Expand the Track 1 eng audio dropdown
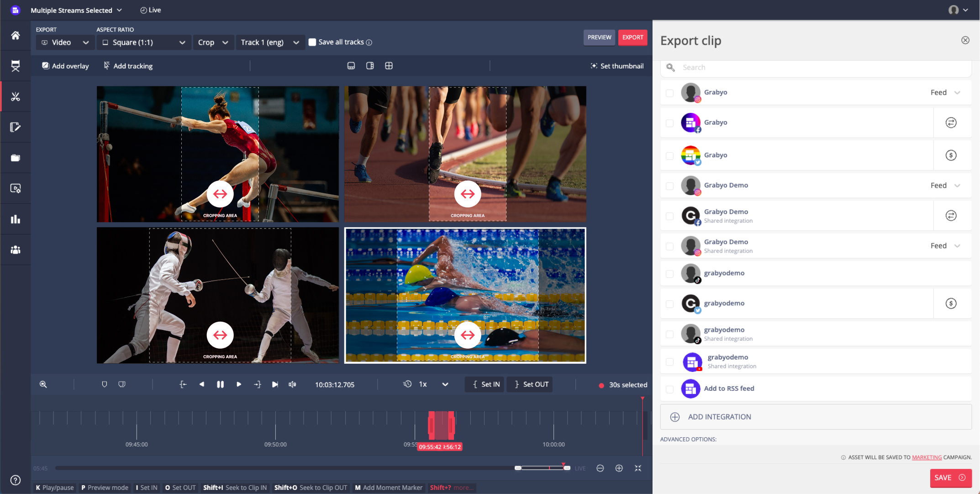980x494 pixels. [296, 42]
